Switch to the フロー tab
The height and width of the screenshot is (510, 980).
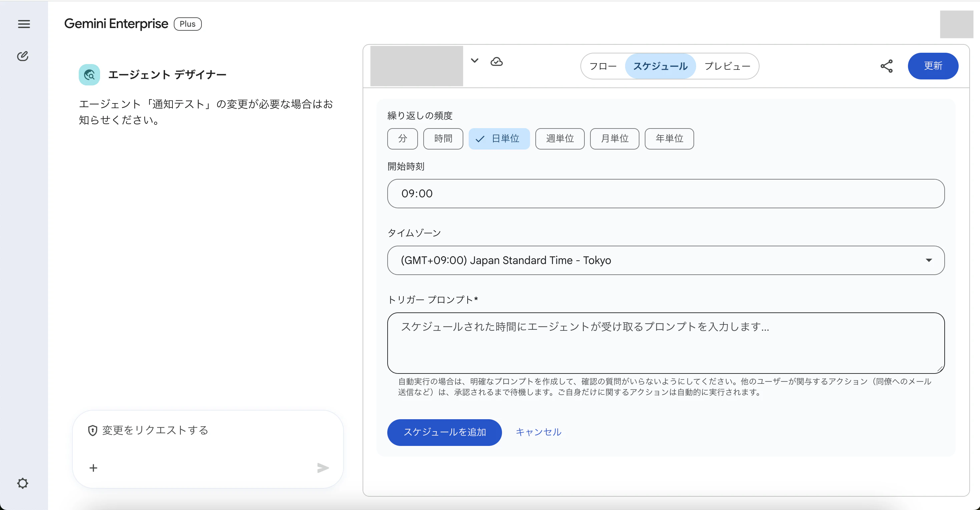(603, 66)
